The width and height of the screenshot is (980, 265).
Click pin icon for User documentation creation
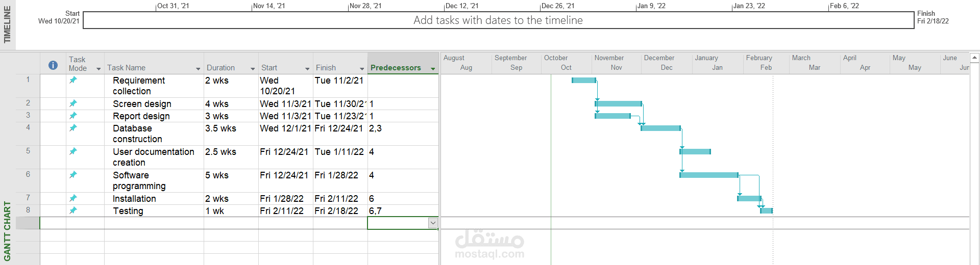73,151
